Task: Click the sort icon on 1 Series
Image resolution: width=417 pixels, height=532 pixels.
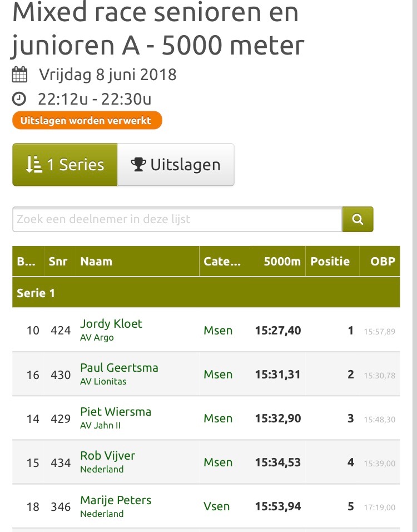Action: click(34, 165)
